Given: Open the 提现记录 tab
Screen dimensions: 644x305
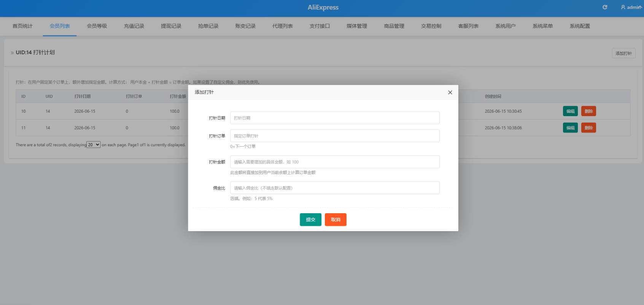Looking at the screenshot, I should pos(171,26).
